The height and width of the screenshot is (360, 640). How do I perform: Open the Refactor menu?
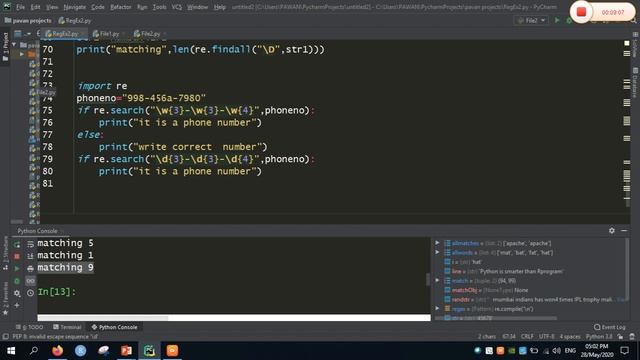(121, 7)
